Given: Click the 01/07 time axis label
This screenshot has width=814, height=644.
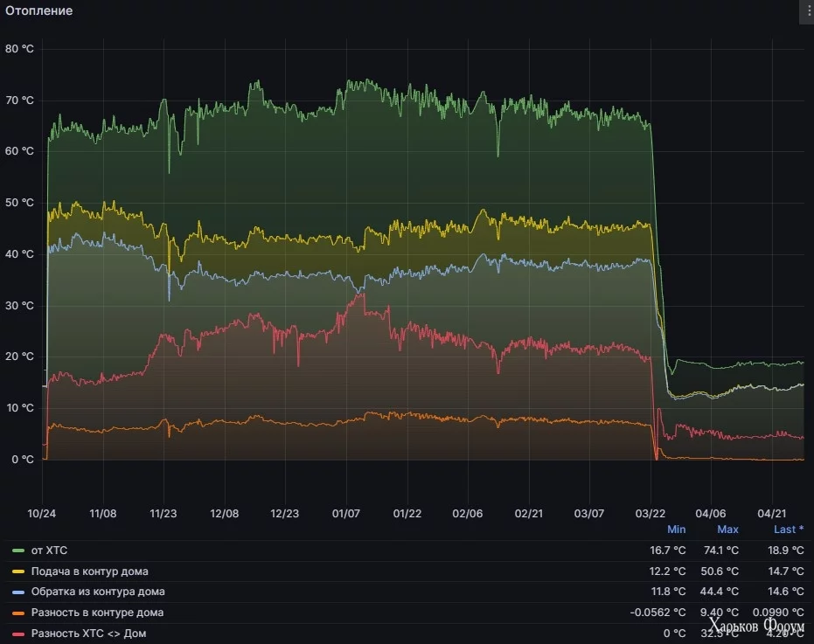Looking at the screenshot, I should coord(346,513).
